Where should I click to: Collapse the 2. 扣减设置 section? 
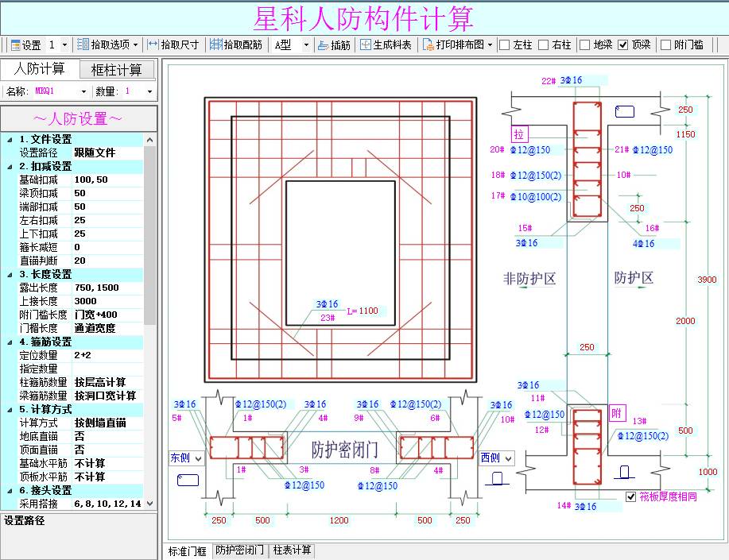pyautogui.click(x=10, y=166)
